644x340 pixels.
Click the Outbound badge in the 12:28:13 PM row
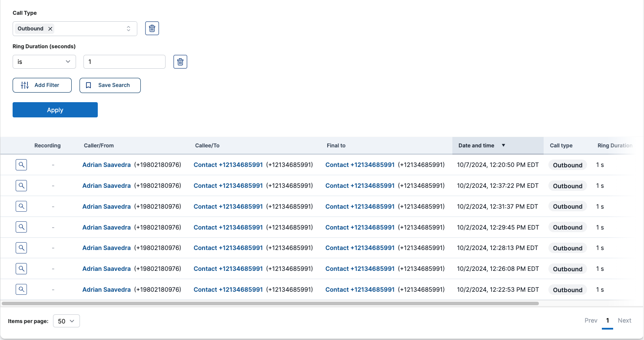(568, 248)
